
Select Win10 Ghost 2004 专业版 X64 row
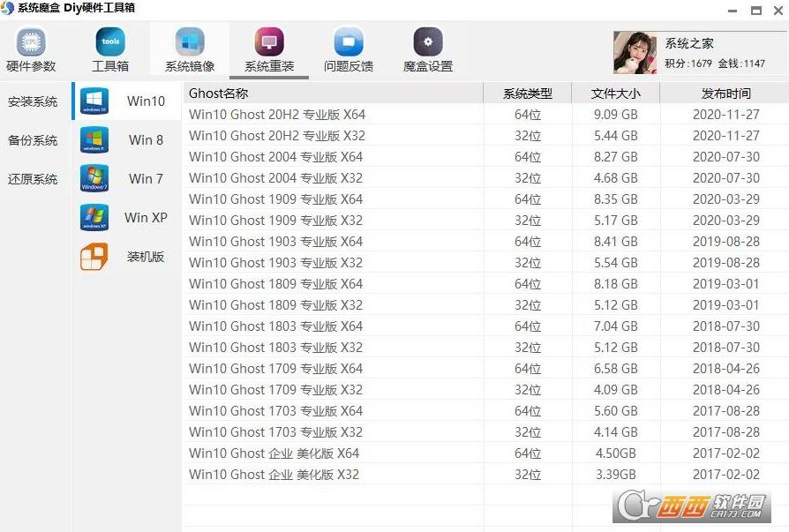[x=485, y=157]
